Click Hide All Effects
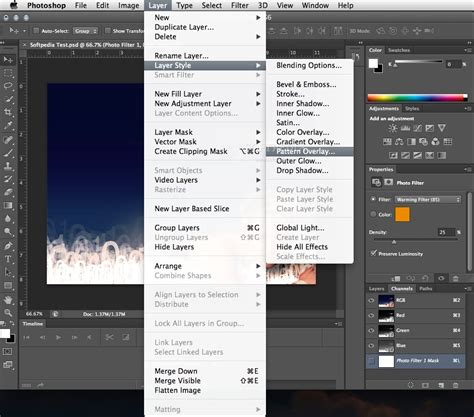Viewport: 474px width, 417px height. click(309, 247)
